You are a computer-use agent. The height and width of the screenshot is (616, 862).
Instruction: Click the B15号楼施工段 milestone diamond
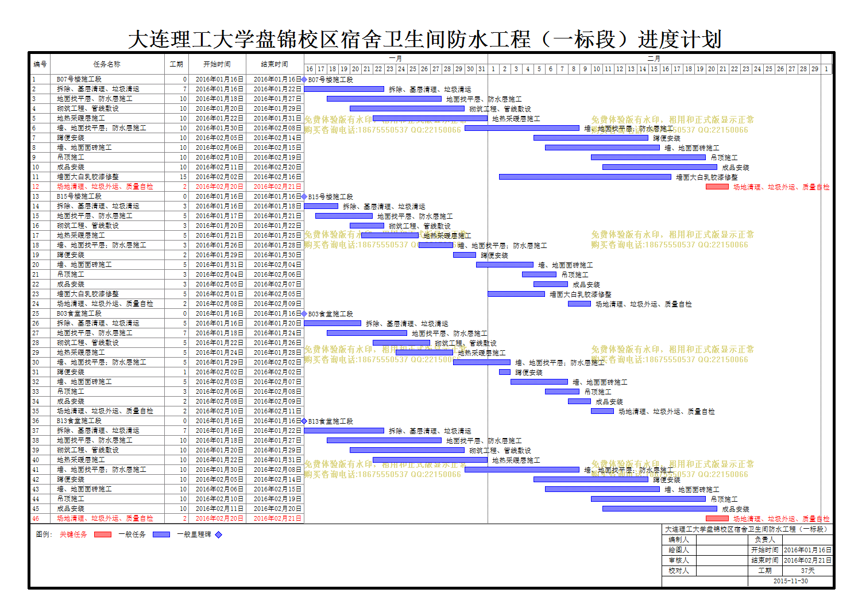[x=304, y=196]
